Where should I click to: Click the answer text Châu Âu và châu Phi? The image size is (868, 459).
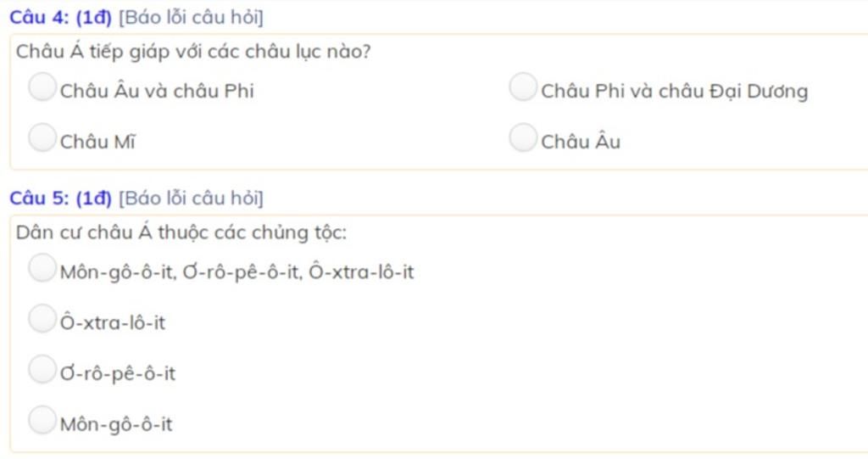click(x=157, y=91)
